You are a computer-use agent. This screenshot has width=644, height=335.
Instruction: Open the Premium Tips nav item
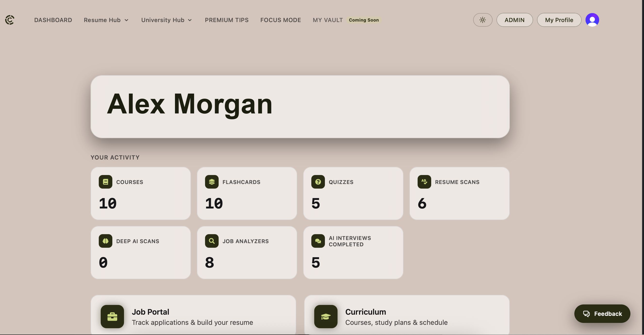tap(227, 20)
